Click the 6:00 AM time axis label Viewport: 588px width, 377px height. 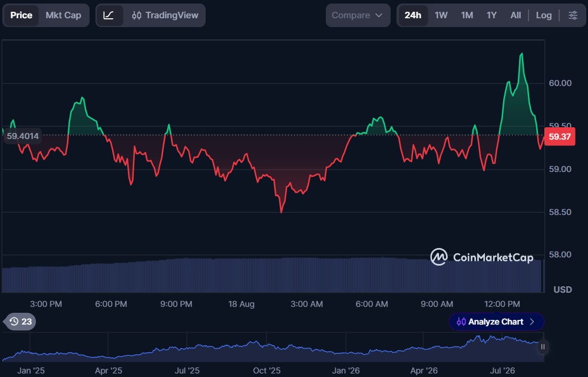pos(372,304)
